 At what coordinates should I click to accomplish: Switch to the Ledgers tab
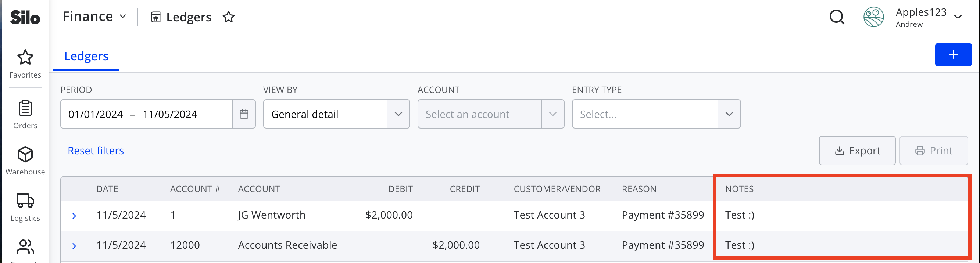(x=86, y=56)
